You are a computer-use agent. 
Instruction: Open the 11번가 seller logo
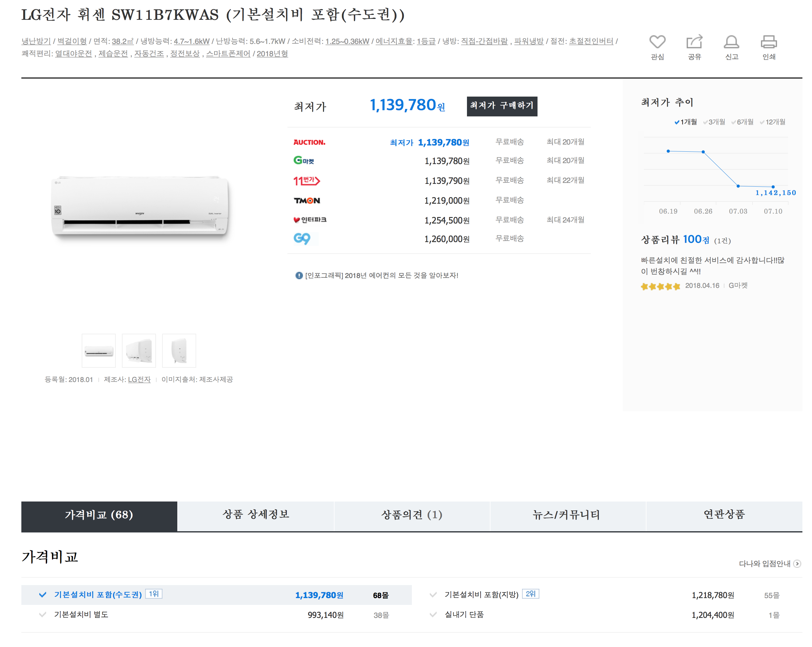click(307, 180)
